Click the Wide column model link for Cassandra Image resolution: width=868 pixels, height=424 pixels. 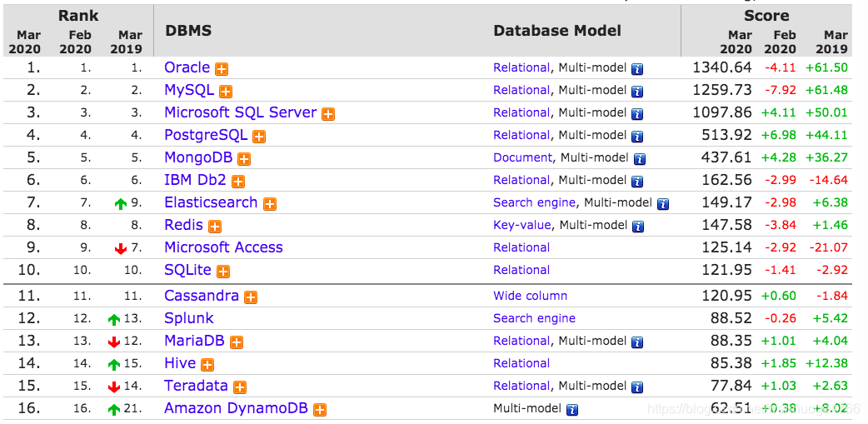[530, 296]
